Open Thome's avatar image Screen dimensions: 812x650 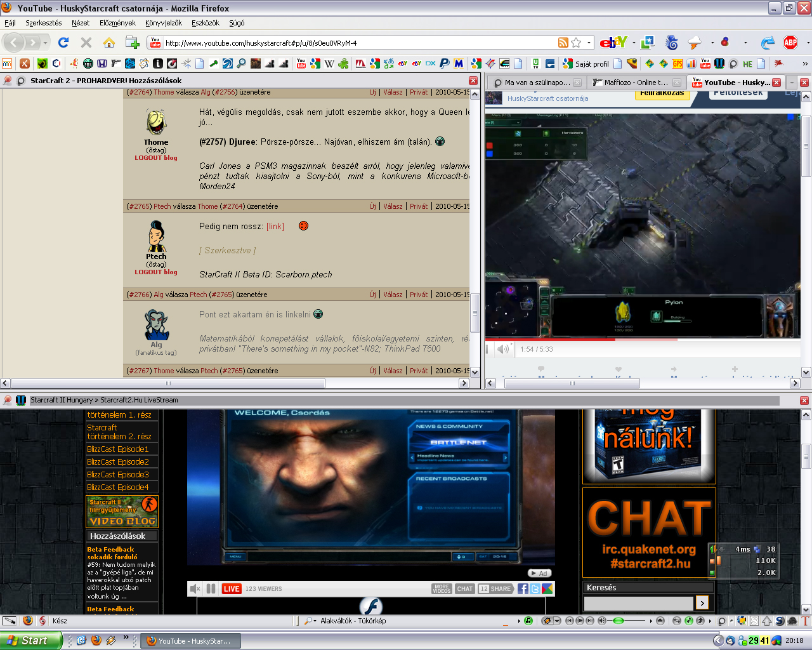pyautogui.click(x=156, y=122)
